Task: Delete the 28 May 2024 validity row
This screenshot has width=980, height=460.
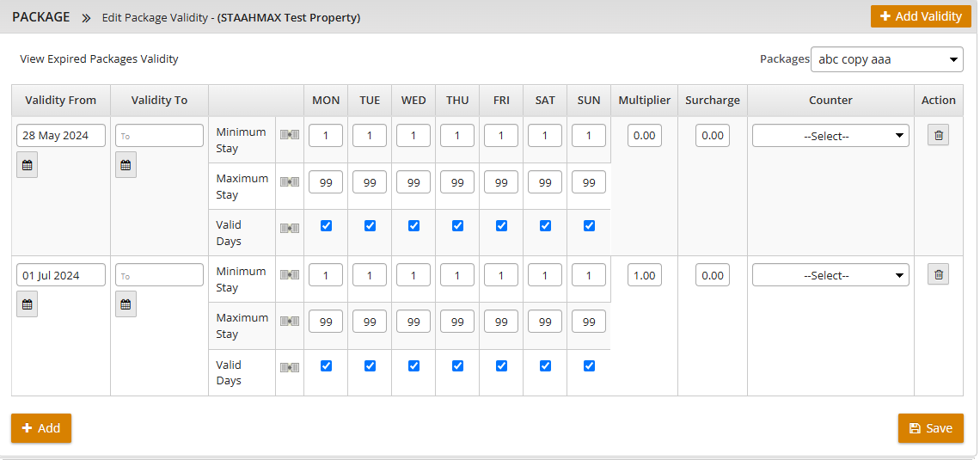Action: (x=938, y=136)
